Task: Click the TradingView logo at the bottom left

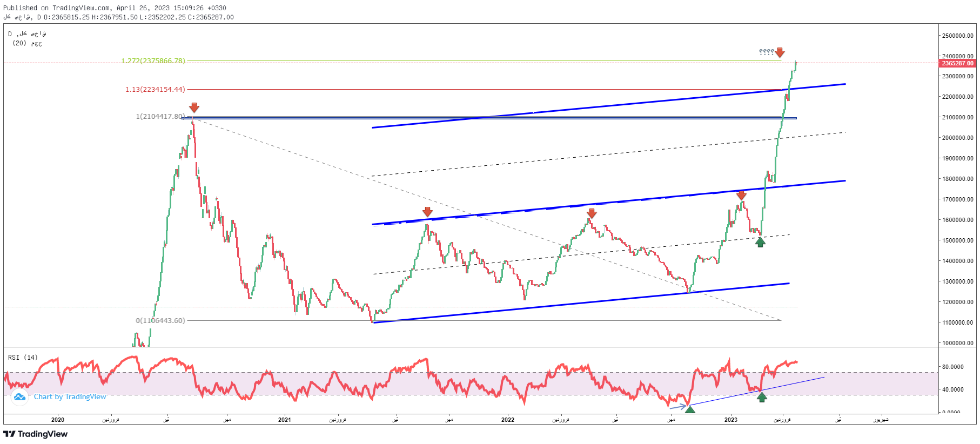Action: point(36,434)
